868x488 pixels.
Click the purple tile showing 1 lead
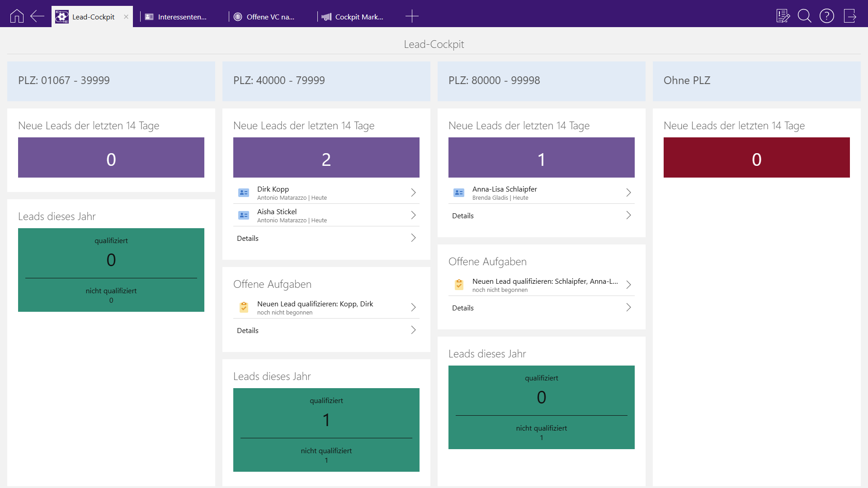(542, 158)
